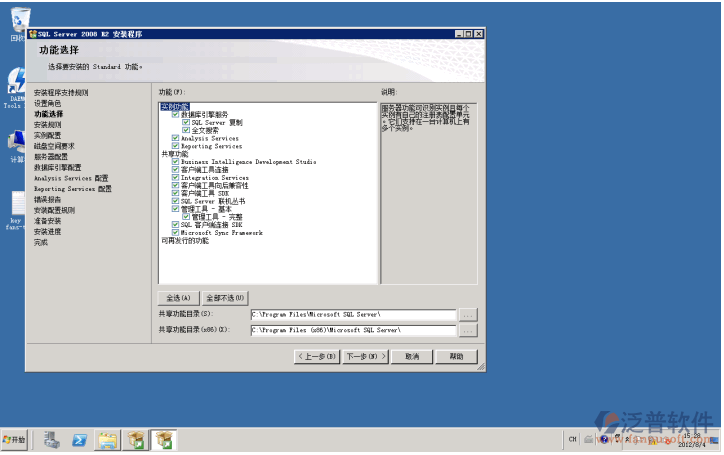This screenshot has width=724, height=455.
Task: Browse for the 共享功能目录(x86) folder
Action: (x=468, y=329)
